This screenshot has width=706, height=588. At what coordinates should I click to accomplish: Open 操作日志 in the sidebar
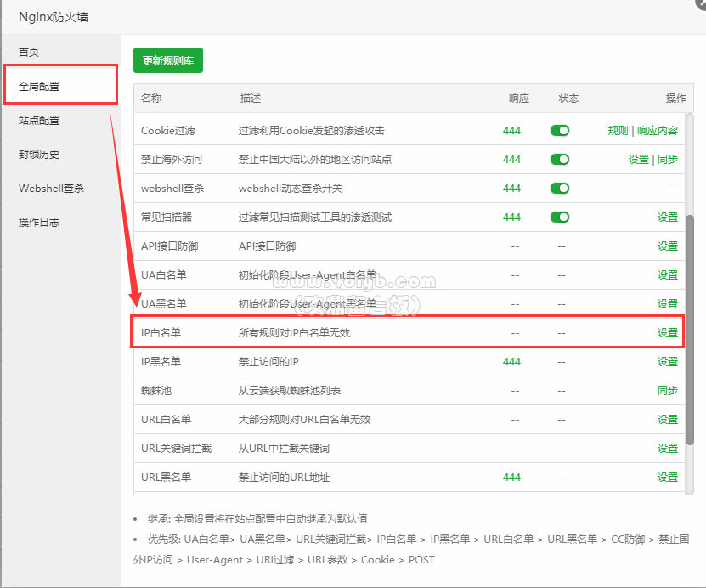point(39,222)
